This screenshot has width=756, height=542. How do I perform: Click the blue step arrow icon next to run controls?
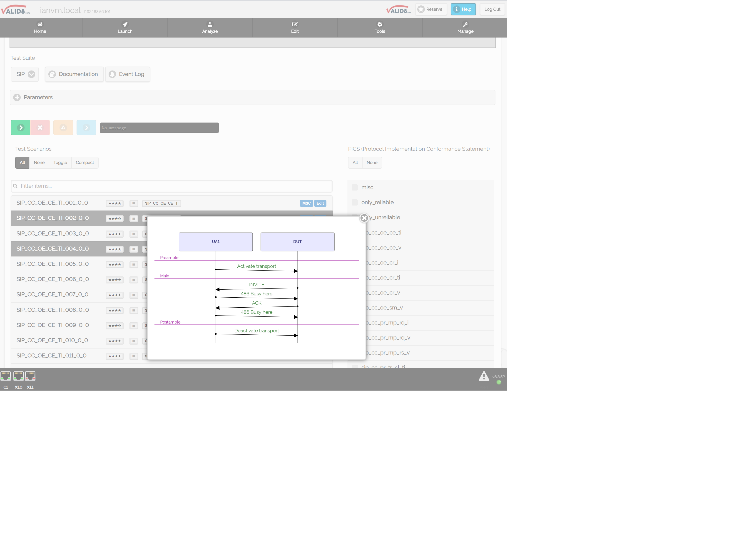(86, 127)
